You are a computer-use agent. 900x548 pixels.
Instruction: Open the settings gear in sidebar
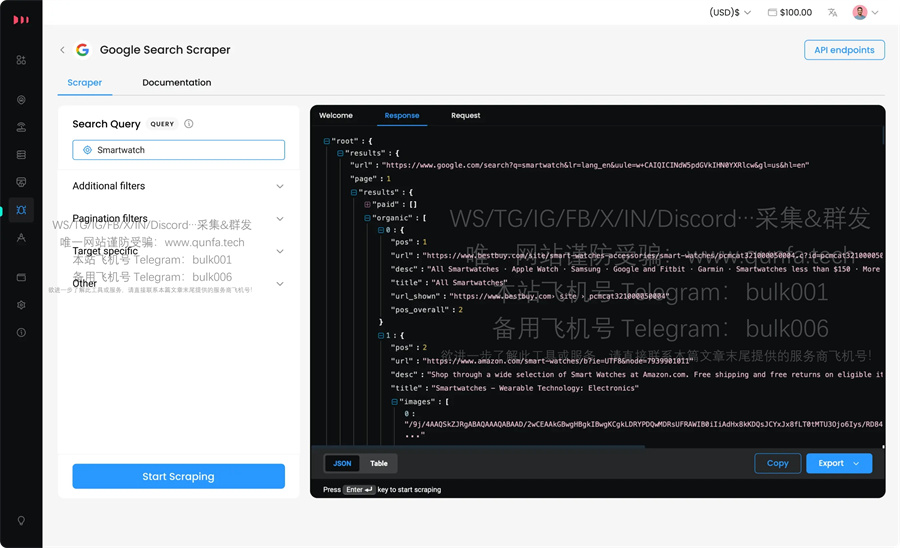pos(21,305)
